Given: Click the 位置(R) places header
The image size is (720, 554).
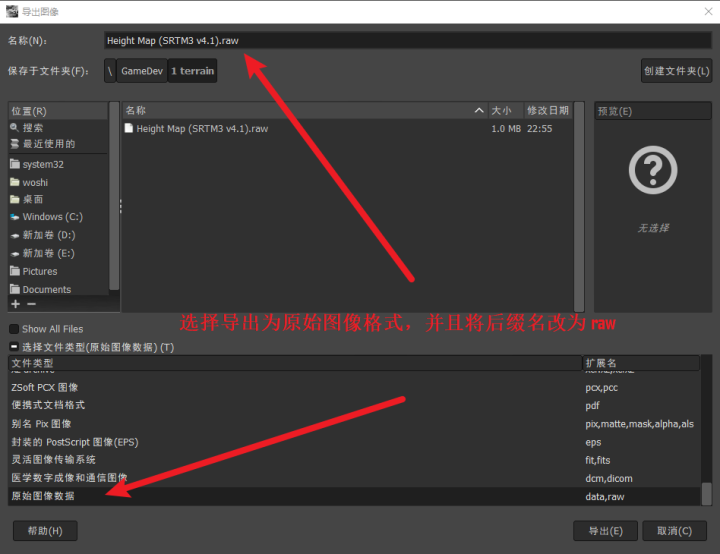Looking at the screenshot, I should click(58, 111).
